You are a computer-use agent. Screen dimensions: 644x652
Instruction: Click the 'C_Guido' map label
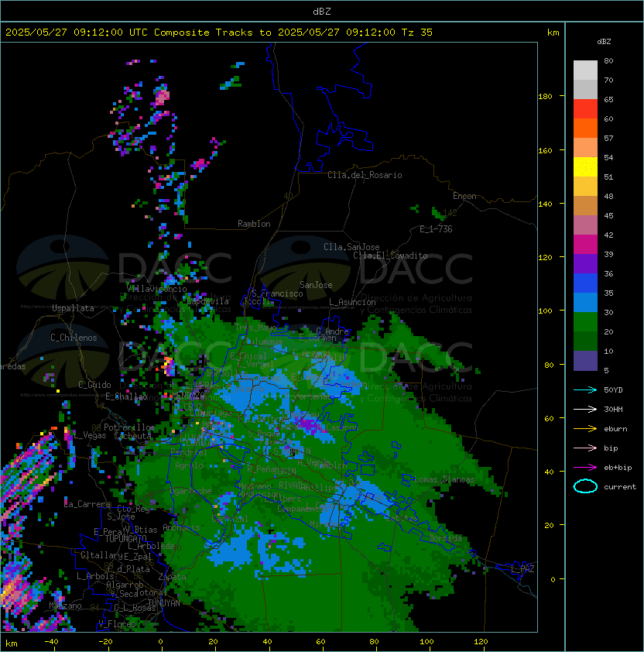pyautogui.click(x=94, y=385)
